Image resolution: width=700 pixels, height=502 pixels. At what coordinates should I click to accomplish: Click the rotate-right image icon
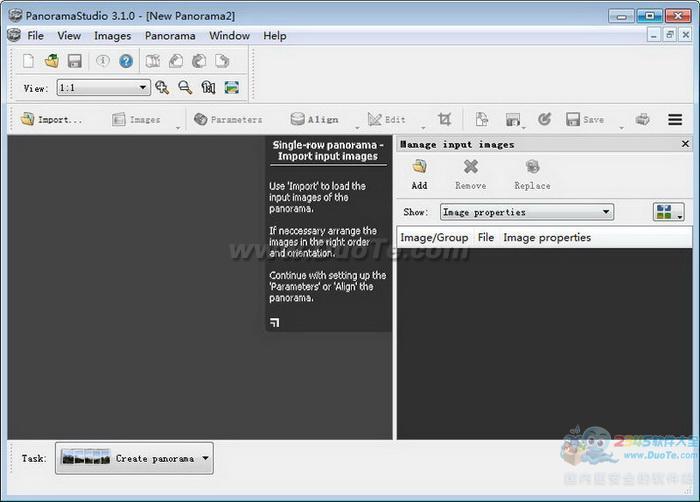222,61
